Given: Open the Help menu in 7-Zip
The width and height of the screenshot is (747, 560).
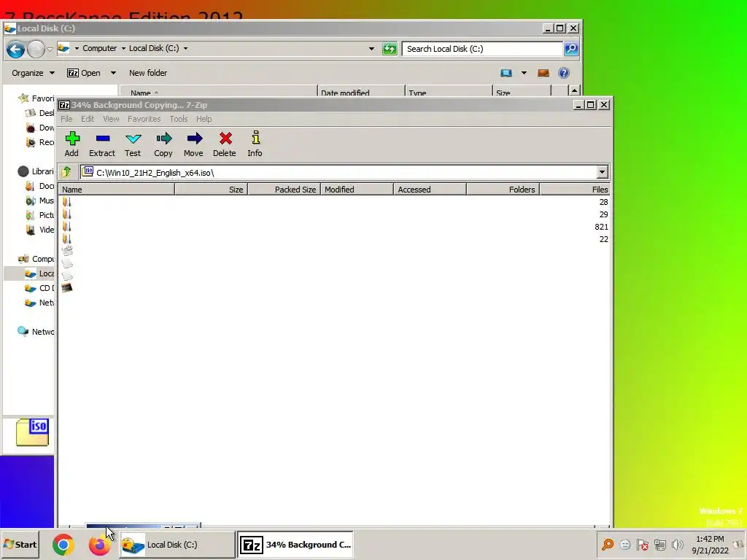Looking at the screenshot, I should click(x=204, y=119).
